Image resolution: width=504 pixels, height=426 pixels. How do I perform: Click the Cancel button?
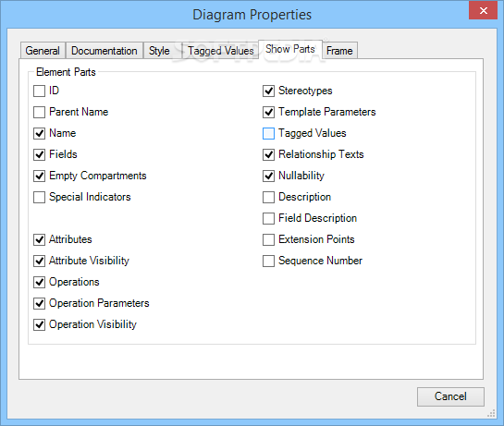(x=450, y=396)
